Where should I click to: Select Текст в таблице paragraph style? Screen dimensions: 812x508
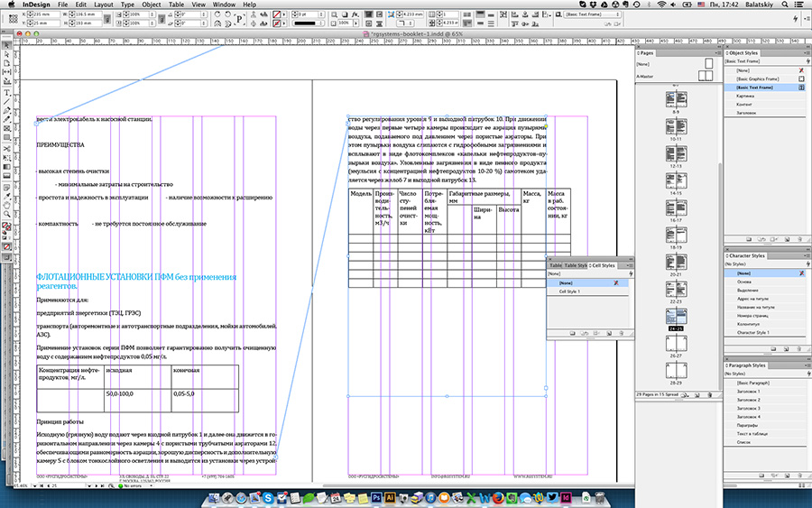click(x=764, y=434)
